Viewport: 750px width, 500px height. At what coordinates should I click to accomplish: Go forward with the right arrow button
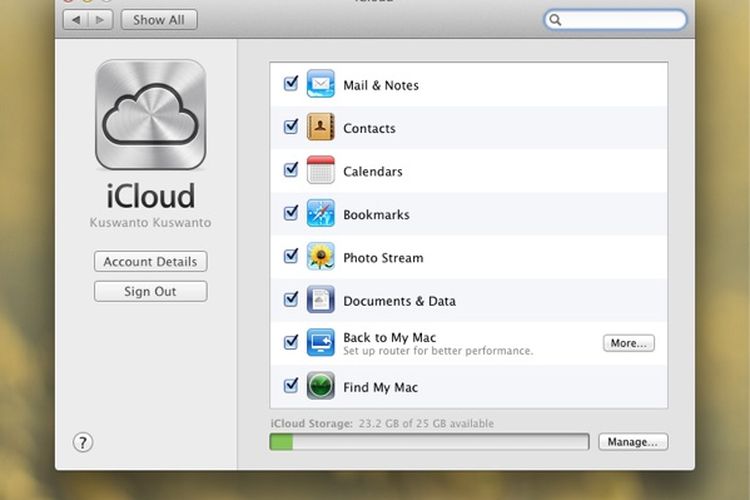[100, 20]
